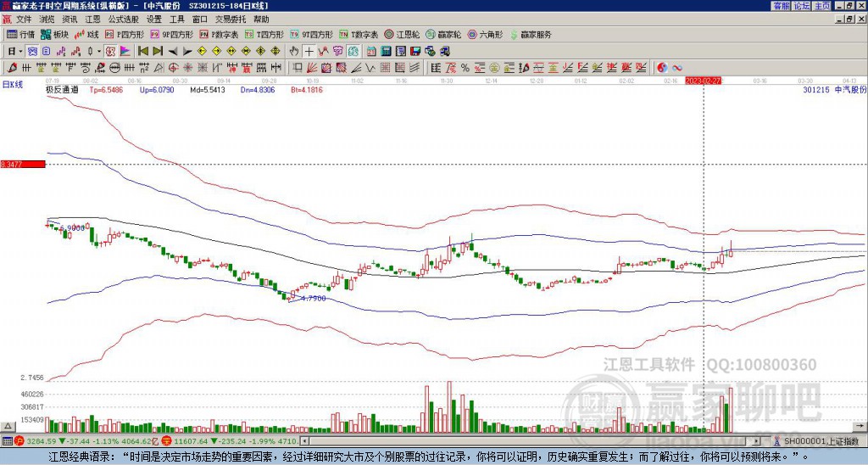Open the 公式选股 menu
This screenshot has width=868, height=465.
[123, 19]
